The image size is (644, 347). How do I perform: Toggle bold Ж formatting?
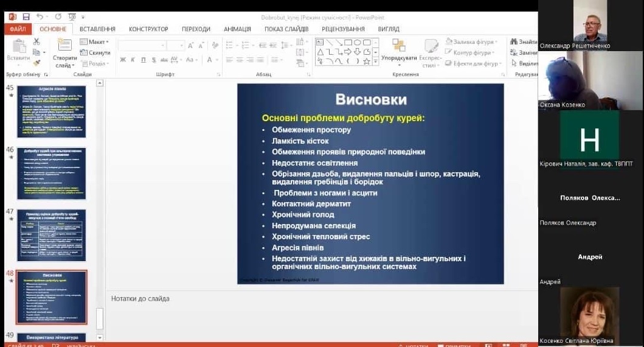tap(123, 60)
